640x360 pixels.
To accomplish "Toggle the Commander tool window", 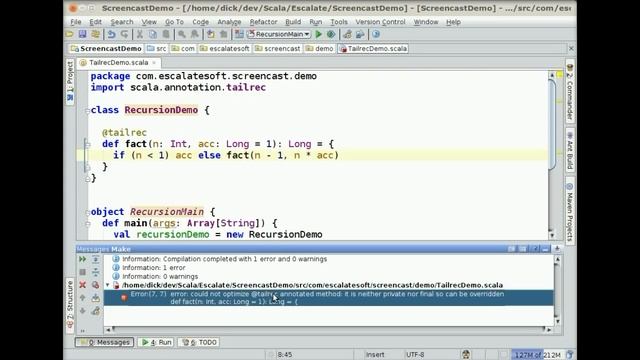I will click(x=570, y=91).
